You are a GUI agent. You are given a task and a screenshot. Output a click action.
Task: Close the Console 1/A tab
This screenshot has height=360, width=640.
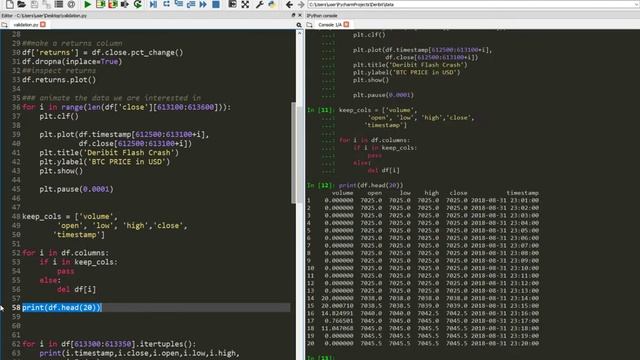click(347, 24)
